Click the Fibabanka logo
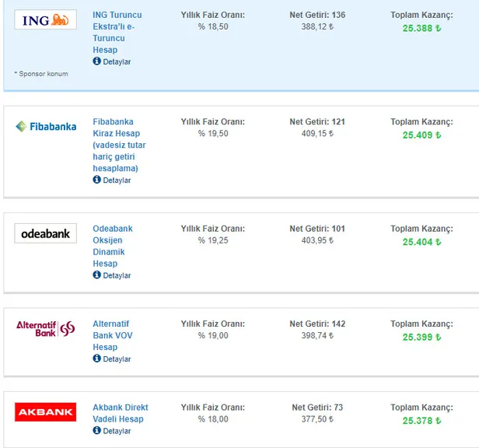Screen dimensions: 479x448 click(x=45, y=126)
